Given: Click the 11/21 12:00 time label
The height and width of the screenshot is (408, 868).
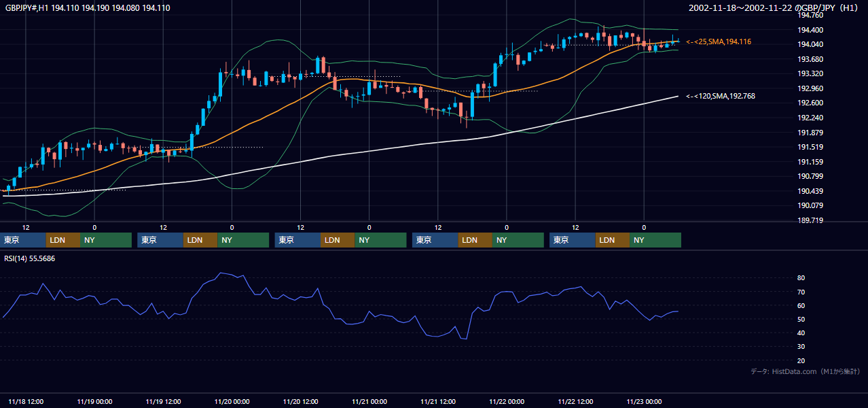Looking at the screenshot, I should (x=438, y=402).
